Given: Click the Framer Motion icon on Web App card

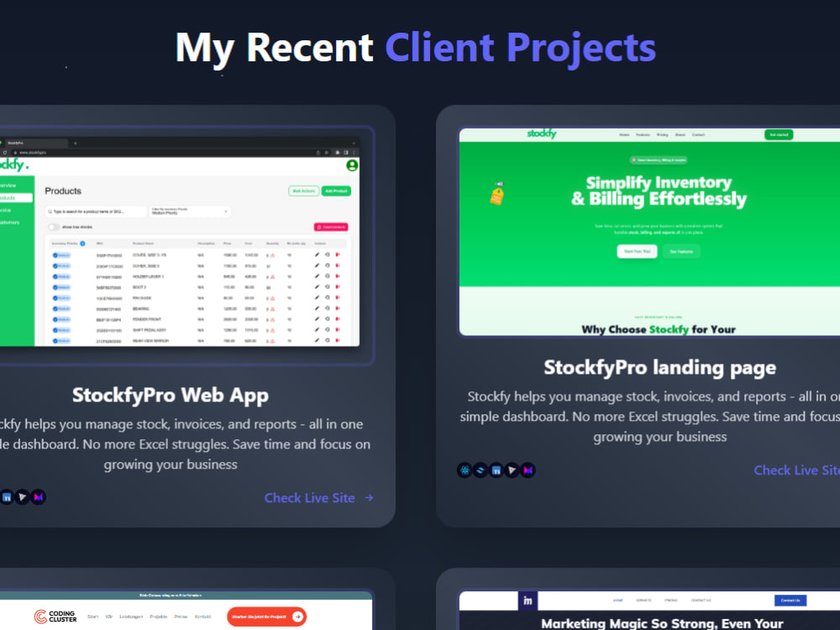Looking at the screenshot, I should pyautogui.click(x=38, y=497).
